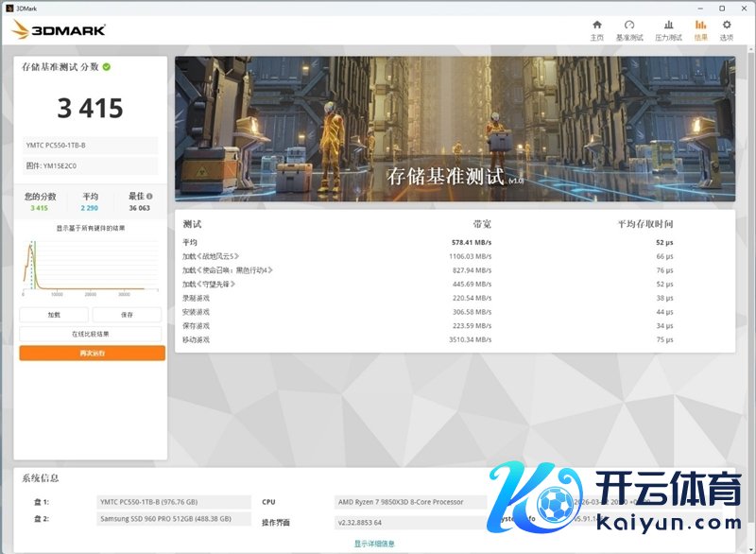Click the info icon next to 最佳 score
This screenshot has height=554, width=756.
pos(147,195)
